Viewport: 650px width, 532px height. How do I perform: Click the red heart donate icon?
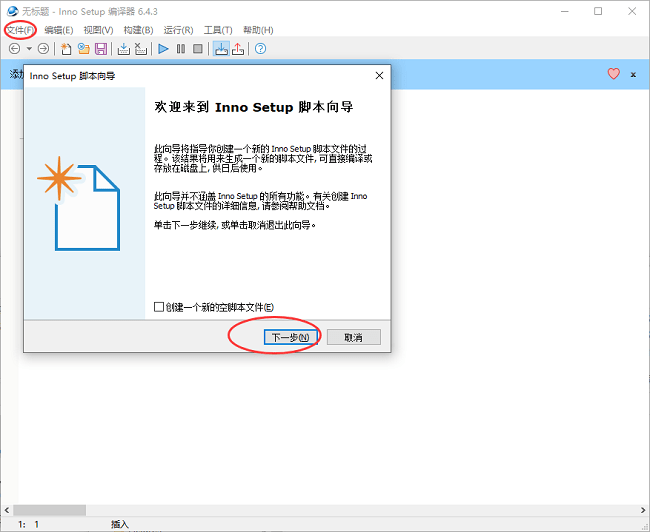click(614, 74)
